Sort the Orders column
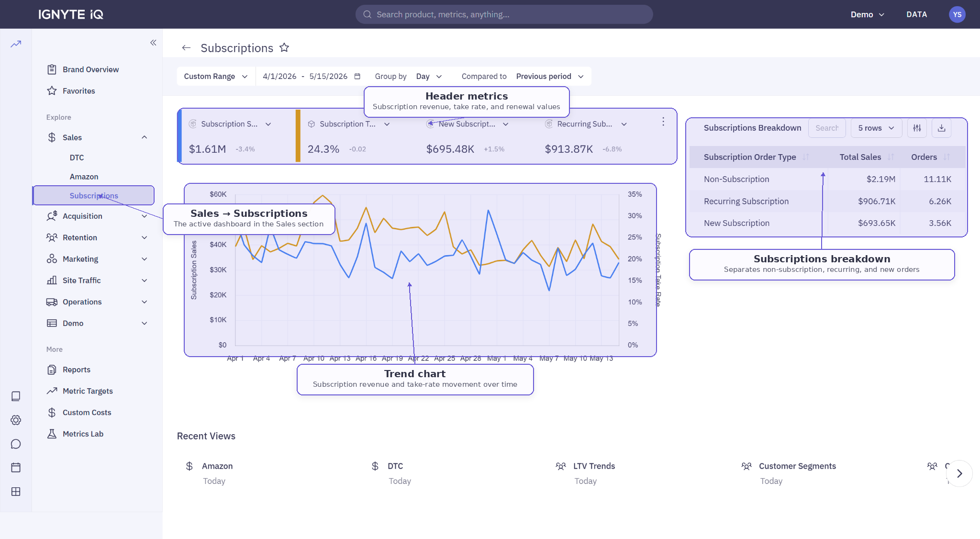 (947, 157)
